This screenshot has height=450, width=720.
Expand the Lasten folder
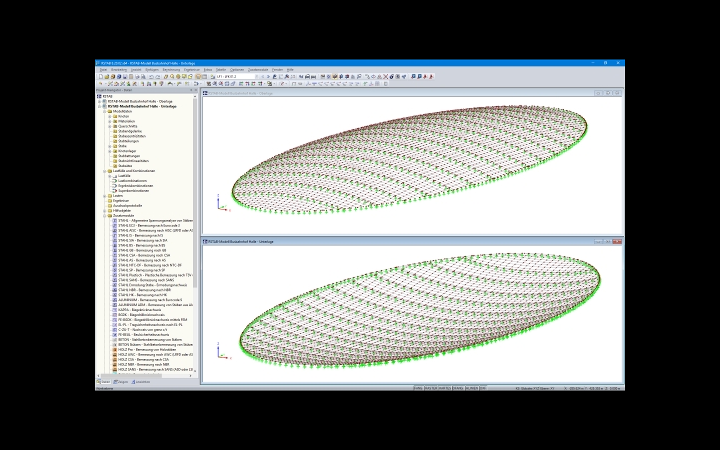point(105,196)
